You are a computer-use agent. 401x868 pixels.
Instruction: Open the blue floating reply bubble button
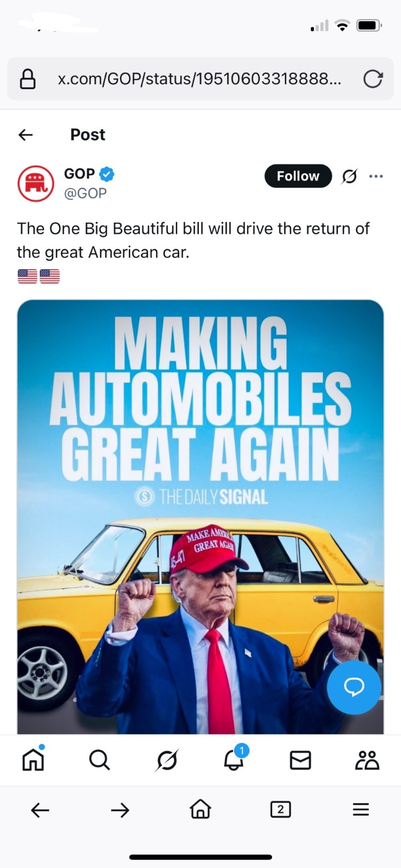pyautogui.click(x=354, y=687)
